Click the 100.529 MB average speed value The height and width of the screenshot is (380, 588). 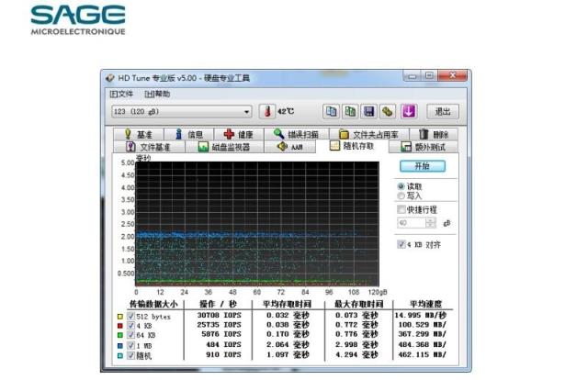pos(422,325)
